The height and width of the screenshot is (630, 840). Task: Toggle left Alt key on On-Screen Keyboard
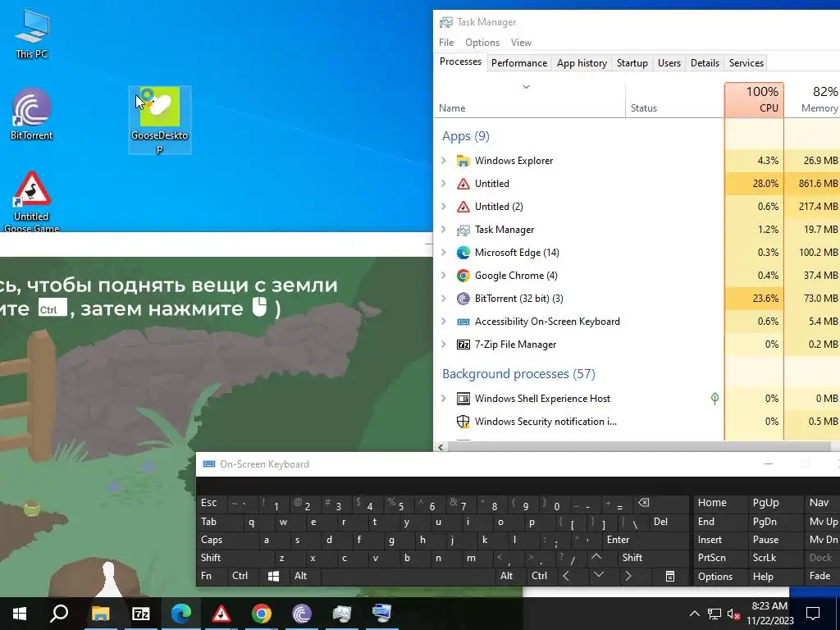point(305,577)
